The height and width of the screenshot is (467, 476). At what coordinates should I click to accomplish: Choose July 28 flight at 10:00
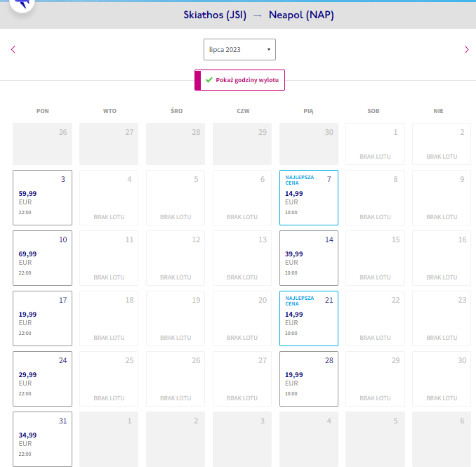(x=309, y=379)
